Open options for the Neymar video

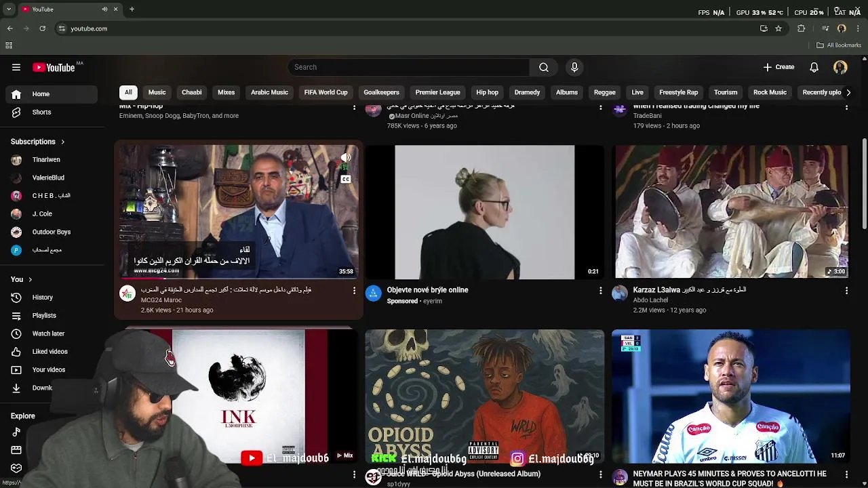tap(846, 475)
